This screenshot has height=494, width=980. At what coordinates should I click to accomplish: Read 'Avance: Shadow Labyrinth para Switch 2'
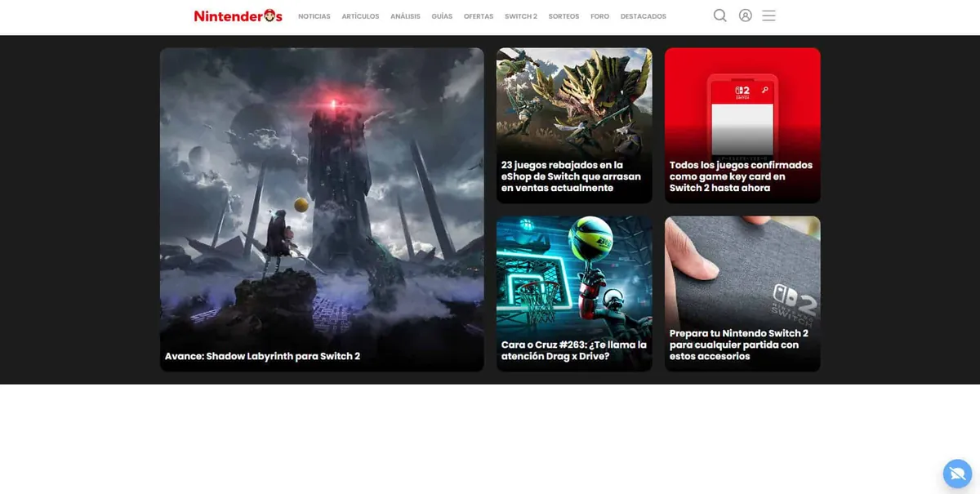pos(262,356)
